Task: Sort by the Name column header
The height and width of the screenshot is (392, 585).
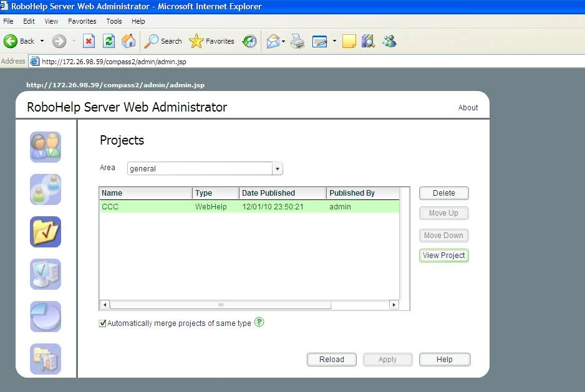Action: click(146, 193)
